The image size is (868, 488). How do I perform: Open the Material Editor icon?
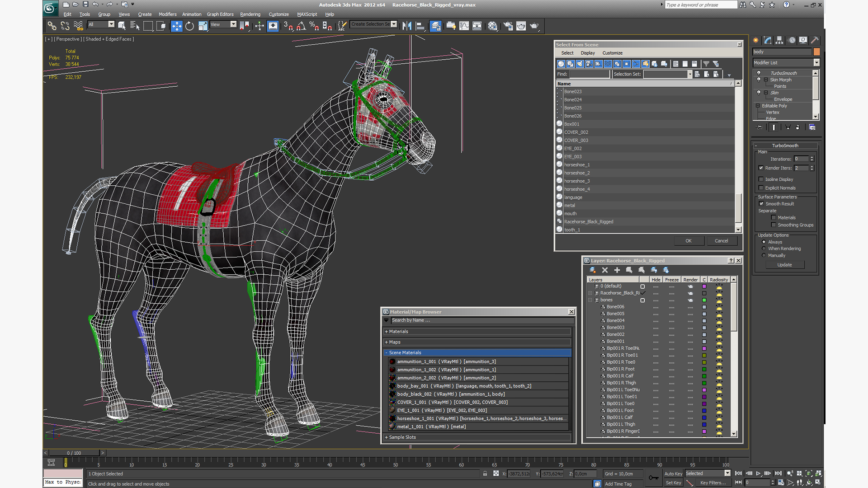(x=493, y=26)
